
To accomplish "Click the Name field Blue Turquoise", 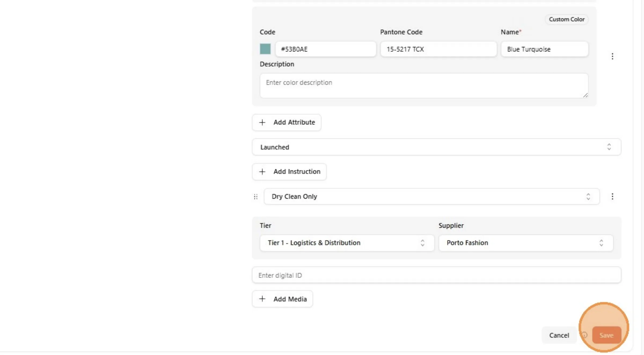I will (x=545, y=49).
